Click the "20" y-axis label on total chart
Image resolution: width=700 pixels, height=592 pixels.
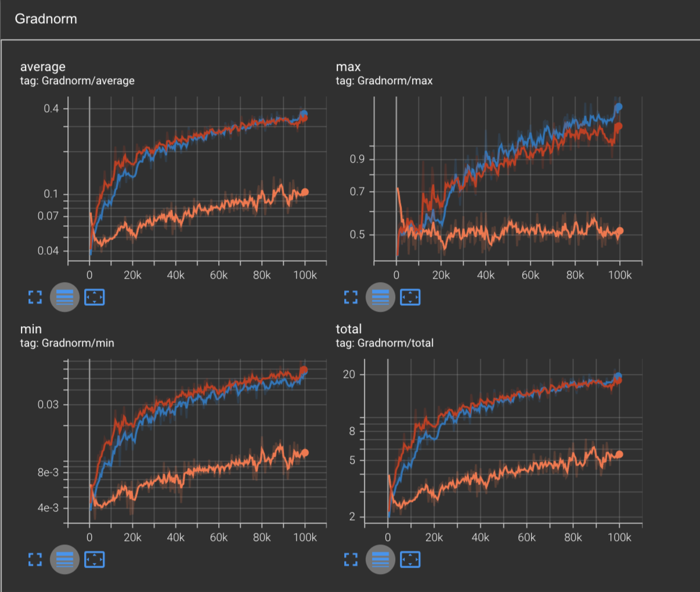pyautogui.click(x=349, y=374)
